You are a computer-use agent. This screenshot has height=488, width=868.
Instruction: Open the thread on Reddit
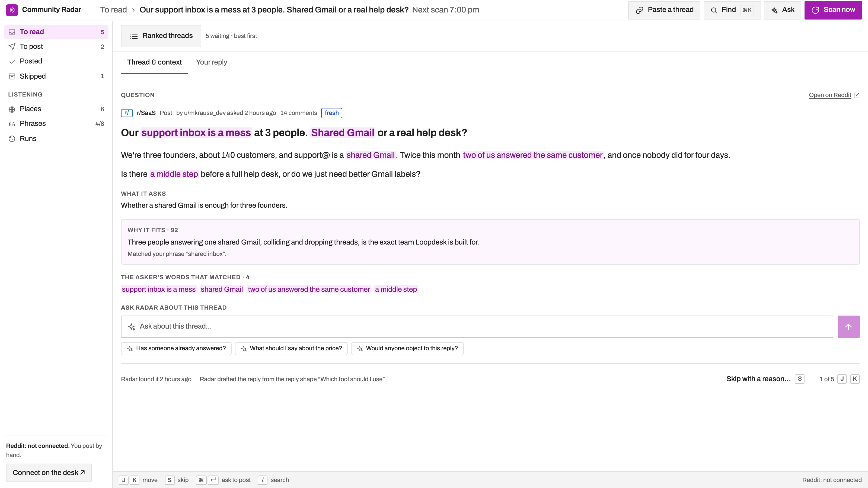(x=834, y=95)
